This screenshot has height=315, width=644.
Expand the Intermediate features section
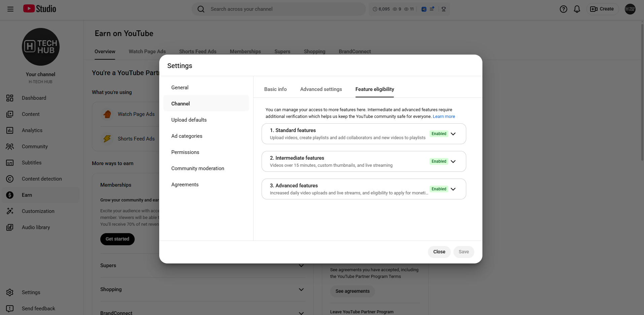click(453, 161)
